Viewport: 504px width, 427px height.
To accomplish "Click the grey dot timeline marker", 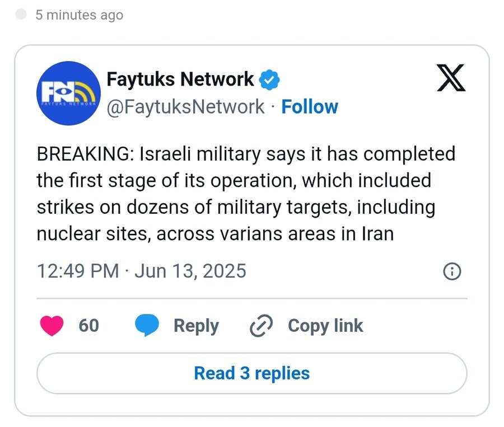I will coord(21,15).
